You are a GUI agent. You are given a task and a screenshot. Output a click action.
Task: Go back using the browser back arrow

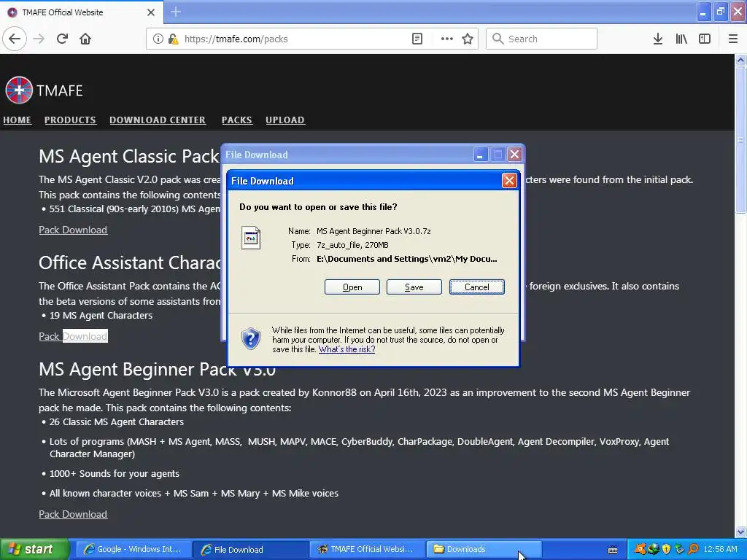click(15, 39)
